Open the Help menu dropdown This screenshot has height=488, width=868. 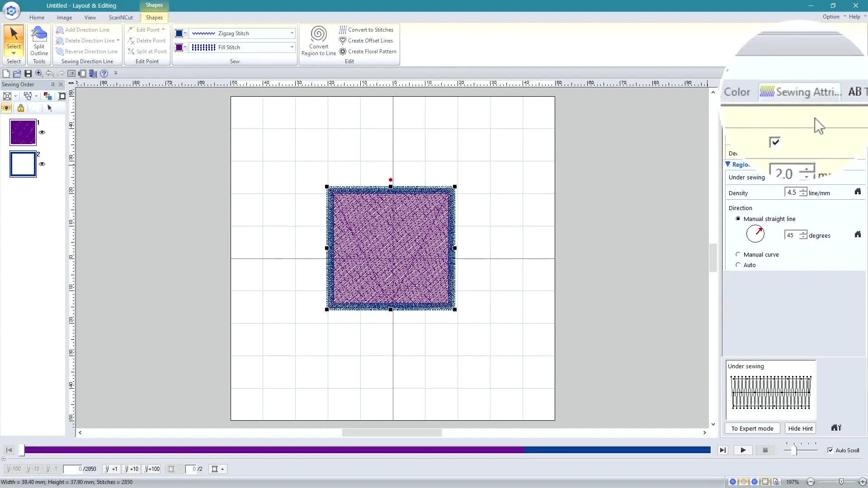tap(857, 17)
